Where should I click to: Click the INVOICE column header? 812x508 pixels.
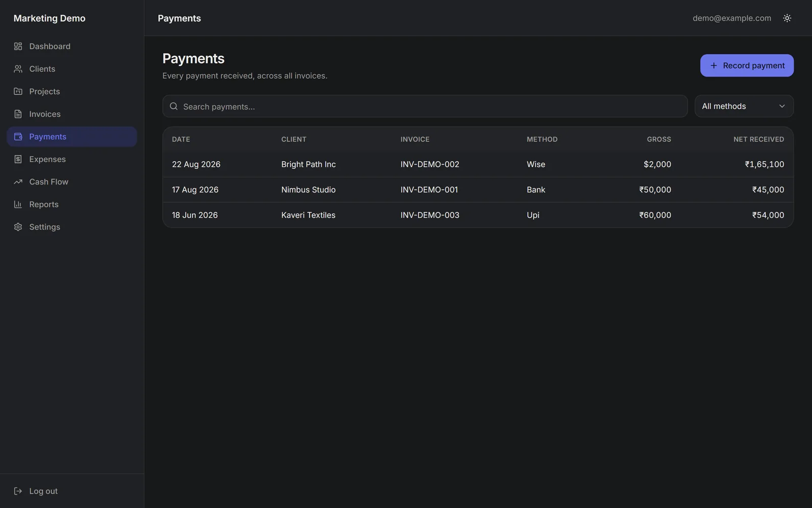click(415, 139)
